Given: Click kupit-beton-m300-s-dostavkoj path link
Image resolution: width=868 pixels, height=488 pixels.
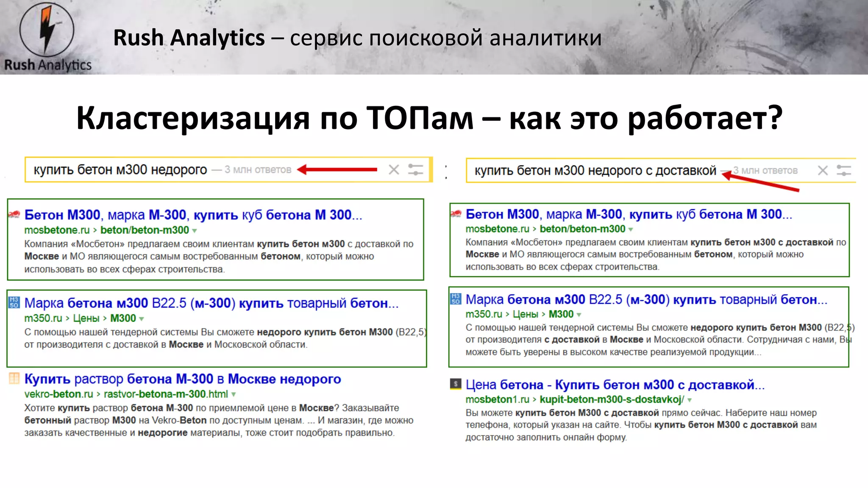Looking at the screenshot, I should coord(612,399).
